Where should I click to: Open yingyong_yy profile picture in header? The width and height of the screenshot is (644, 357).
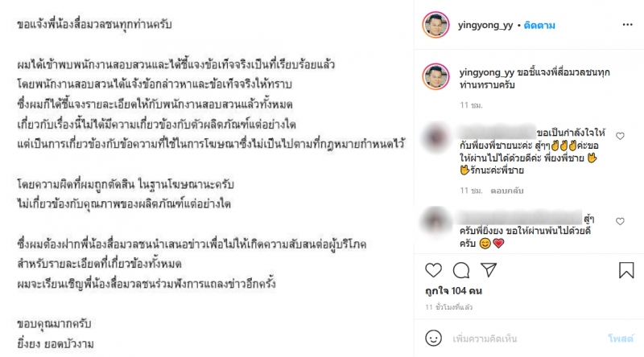coord(436,25)
